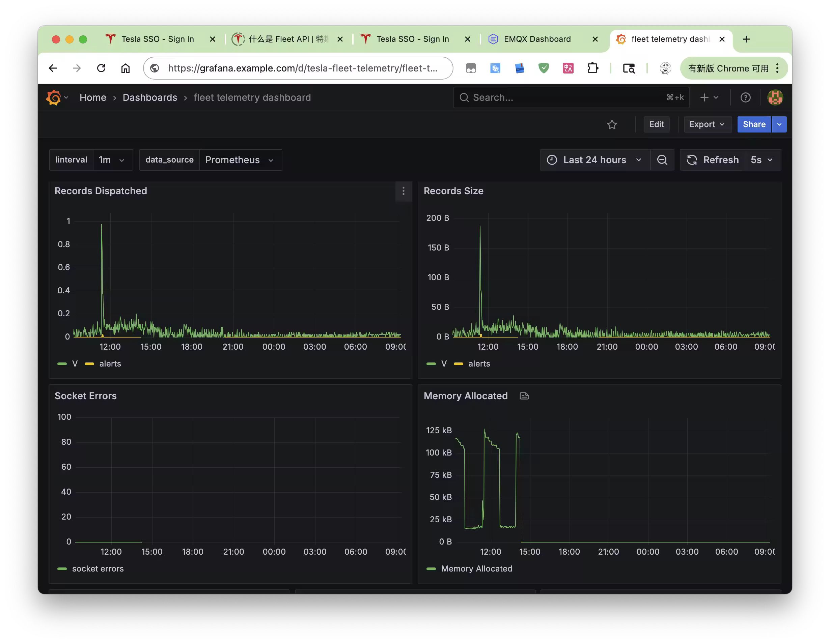This screenshot has height=644, width=830.
Task: Click the Refresh dashboard button
Action: (713, 160)
